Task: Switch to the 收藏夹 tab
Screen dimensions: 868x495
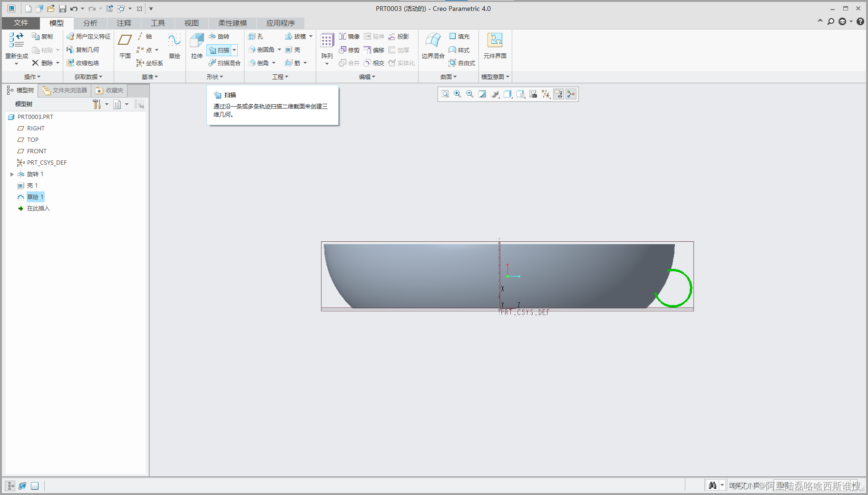Action: click(x=109, y=90)
